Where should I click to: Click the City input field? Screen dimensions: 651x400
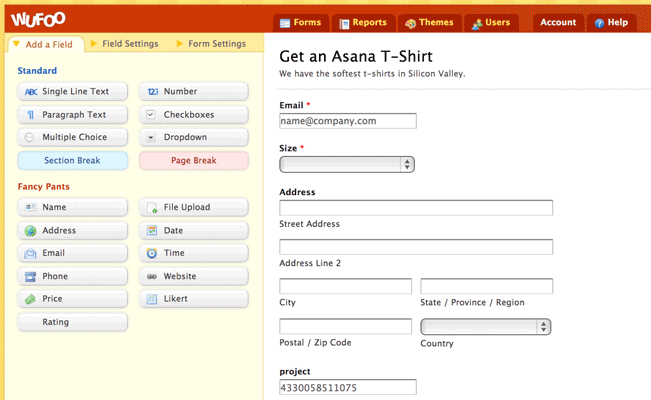(345, 286)
